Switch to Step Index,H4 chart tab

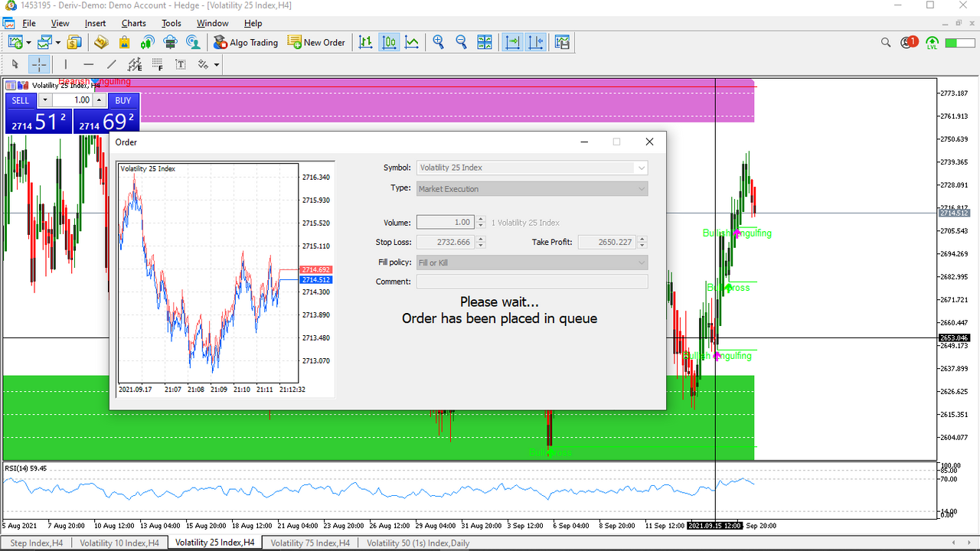coord(37,543)
